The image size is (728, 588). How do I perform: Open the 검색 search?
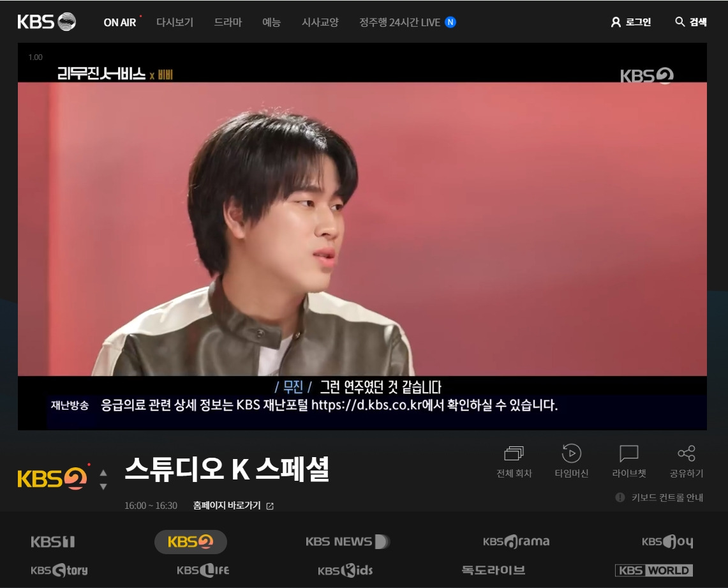689,22
